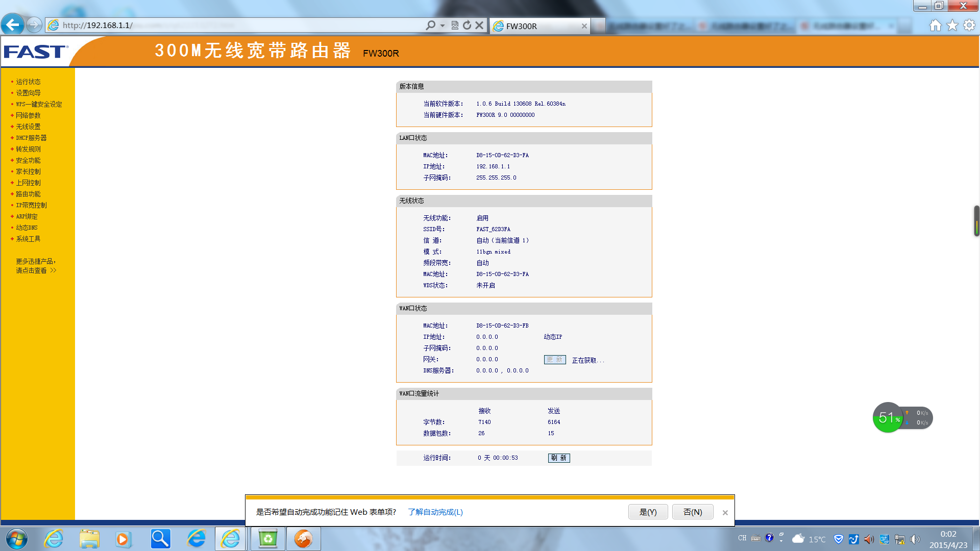Click the browser back arrow button
This screenshot has width=980, height=551.
12,24
